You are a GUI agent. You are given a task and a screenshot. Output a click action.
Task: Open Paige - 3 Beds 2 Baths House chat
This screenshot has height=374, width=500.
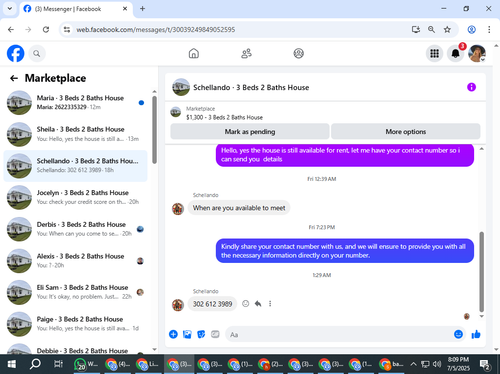click(x=76, y=324)
